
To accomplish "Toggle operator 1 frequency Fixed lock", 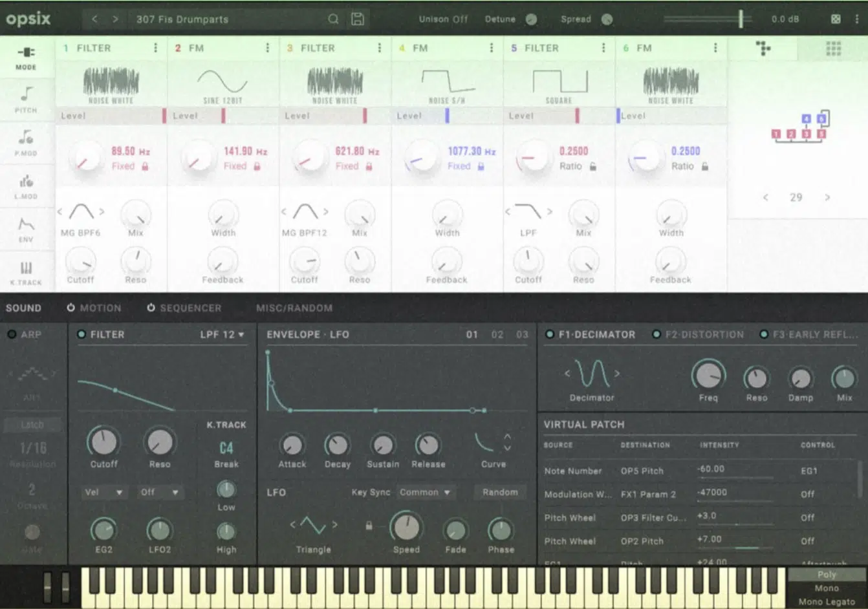I will [145, 166].
